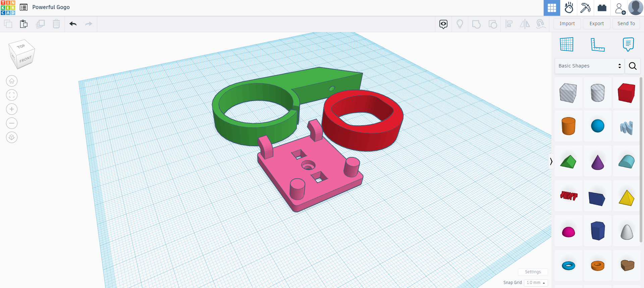
Task: Click the Export button
Action: coord(597,23)
